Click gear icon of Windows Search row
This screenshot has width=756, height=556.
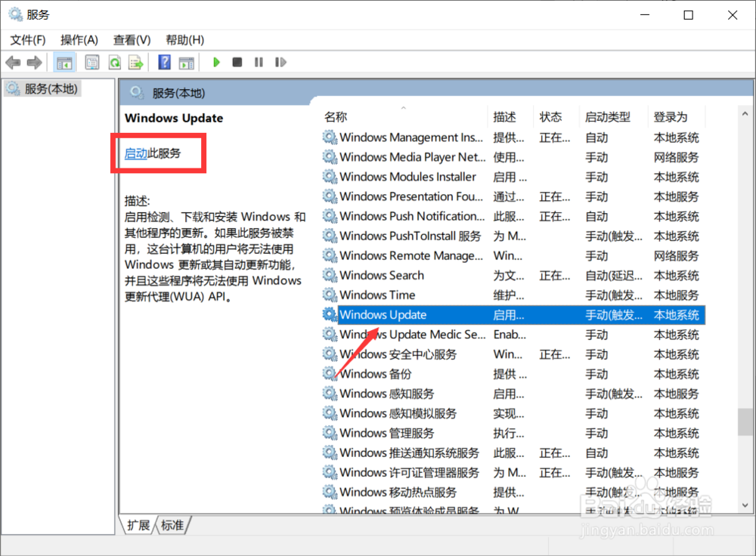coord(330,275)
